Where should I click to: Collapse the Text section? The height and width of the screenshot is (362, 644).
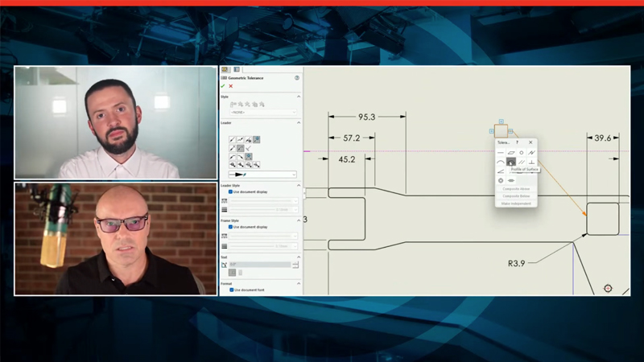pyautogui.click(x=299, y=257)
